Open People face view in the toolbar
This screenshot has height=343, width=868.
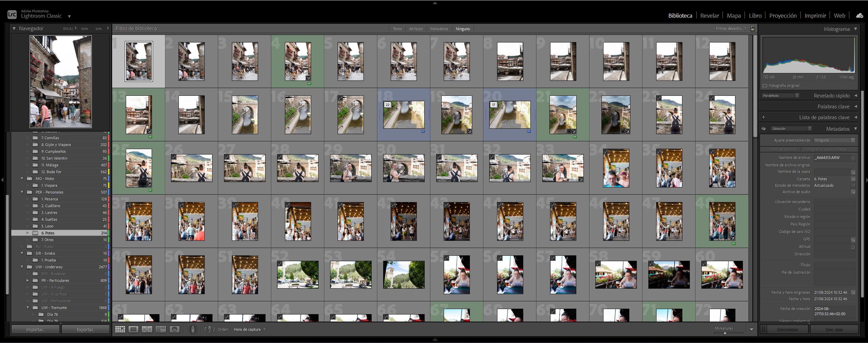174,329
